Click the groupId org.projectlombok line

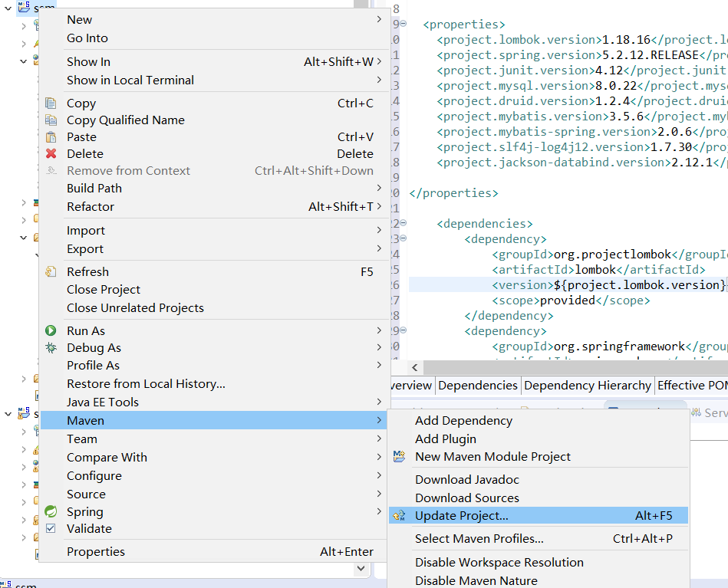610,254
